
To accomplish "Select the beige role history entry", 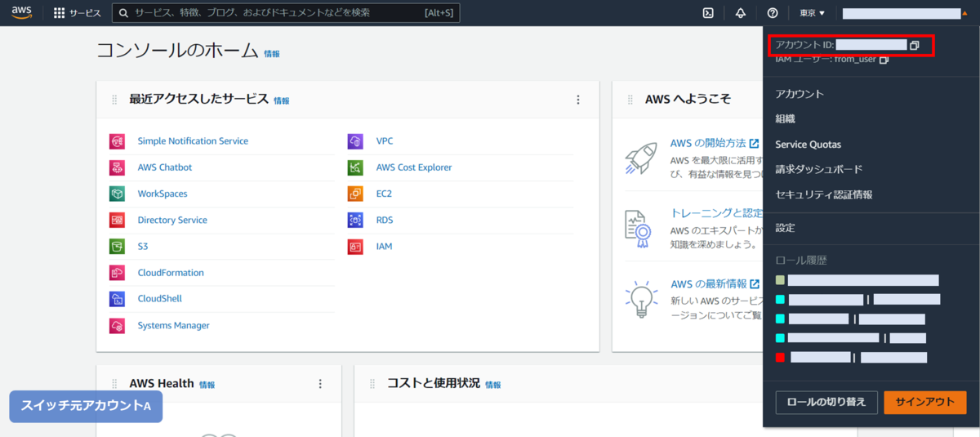I will (857, 280).
